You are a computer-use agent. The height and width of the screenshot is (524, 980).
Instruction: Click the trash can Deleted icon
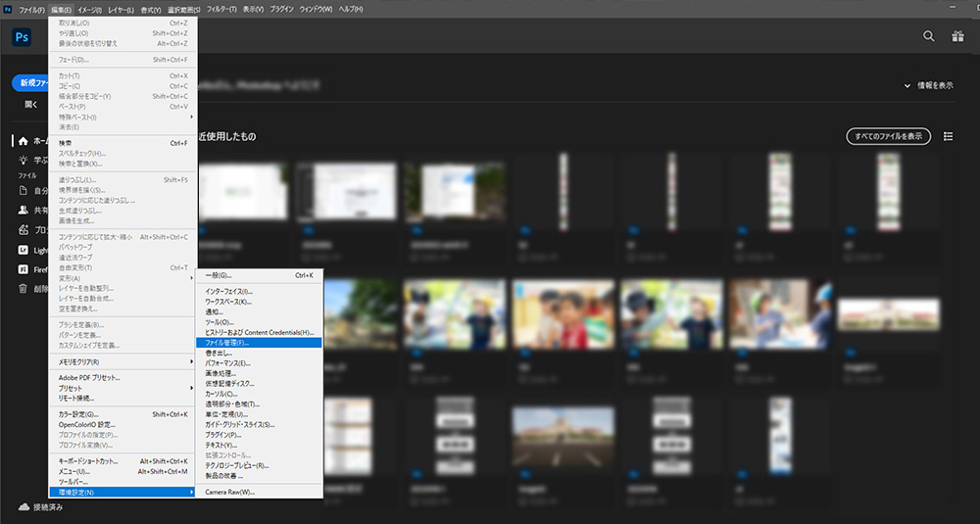coord(24,289)
